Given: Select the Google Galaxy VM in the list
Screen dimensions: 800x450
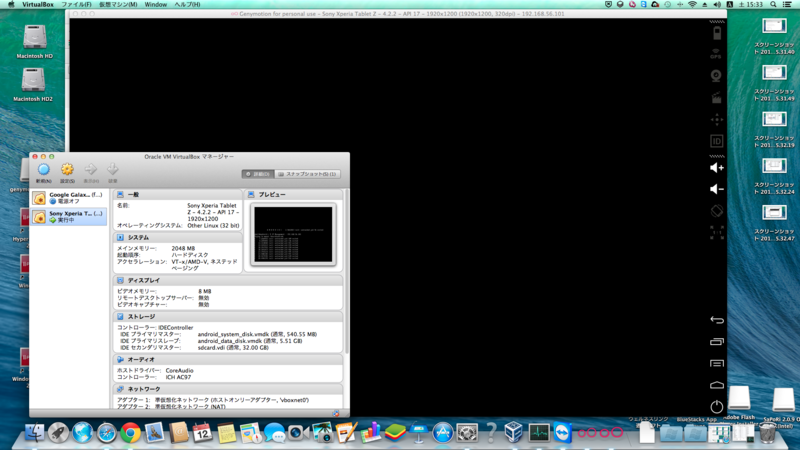Looking at the screenshot, I should click(69, 198).
